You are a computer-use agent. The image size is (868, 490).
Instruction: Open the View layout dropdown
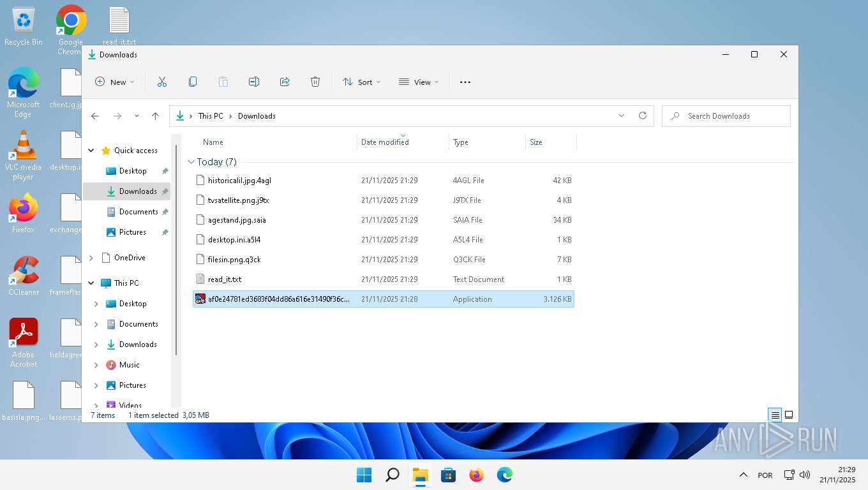(419, 82)
